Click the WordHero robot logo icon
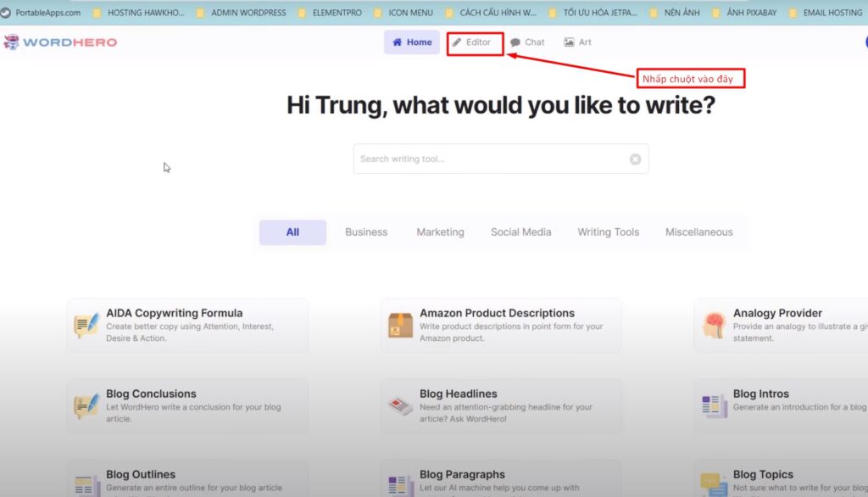Viewport: 868px width, 497px height. point(11,42)
